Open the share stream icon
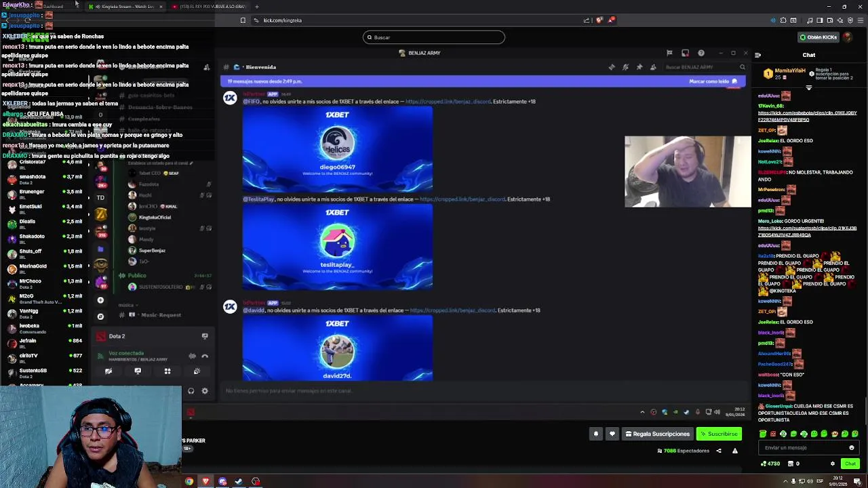868x488 pixels. point(719,451)
